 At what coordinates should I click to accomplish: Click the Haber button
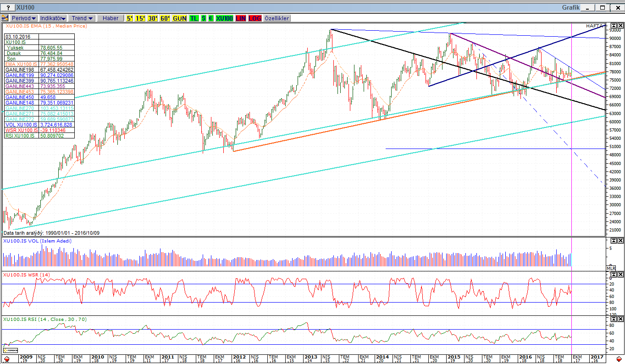tap(110, 18)
